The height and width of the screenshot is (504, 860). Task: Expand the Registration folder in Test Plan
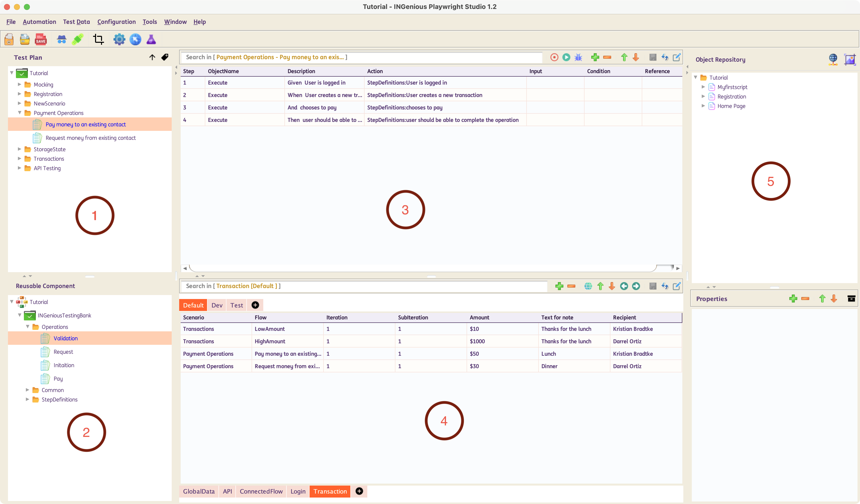[x=19, y=94]
